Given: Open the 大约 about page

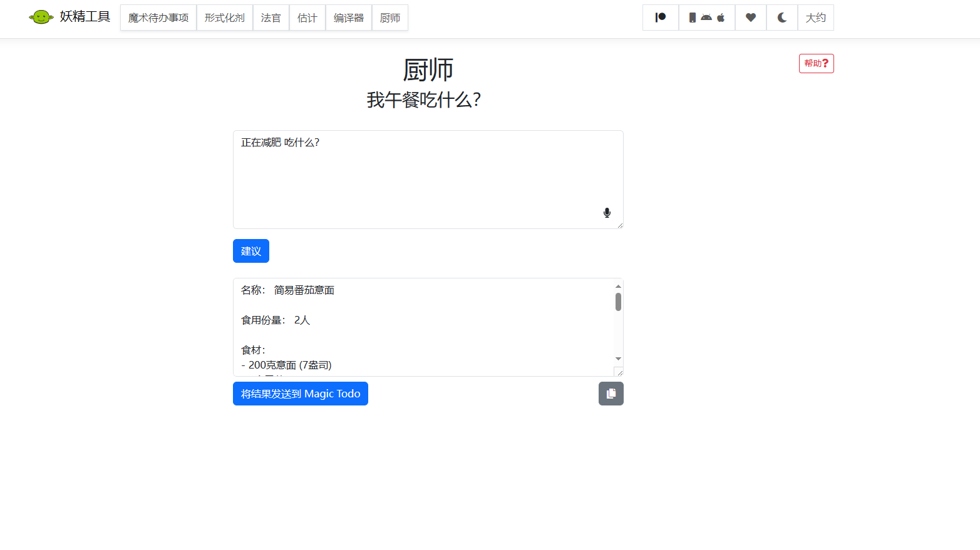Looking at the screenshot, I should pyautogui.click(x=815, y=18).
